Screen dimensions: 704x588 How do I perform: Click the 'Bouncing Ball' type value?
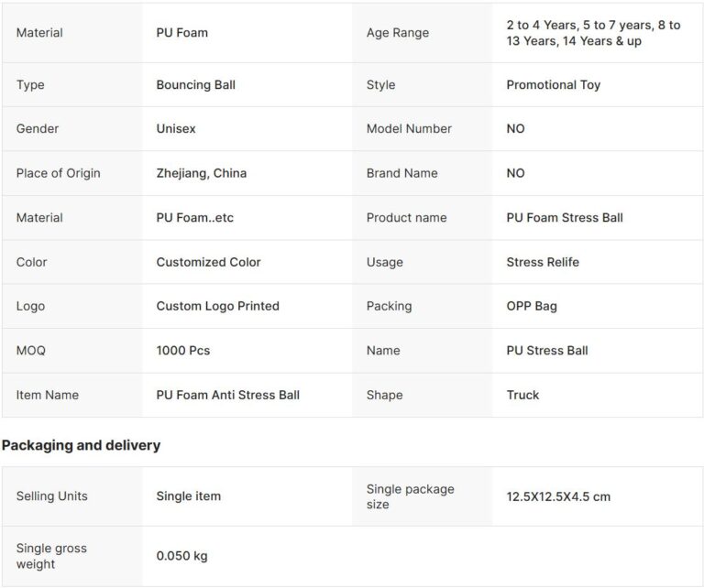point(195,85)
